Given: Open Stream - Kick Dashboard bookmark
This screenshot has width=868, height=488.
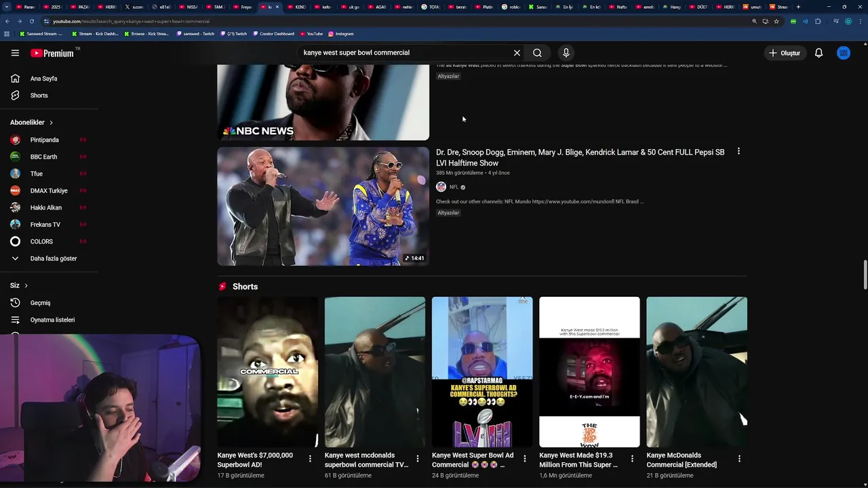Looking at the screenshot, I should (x=95, y=33).
